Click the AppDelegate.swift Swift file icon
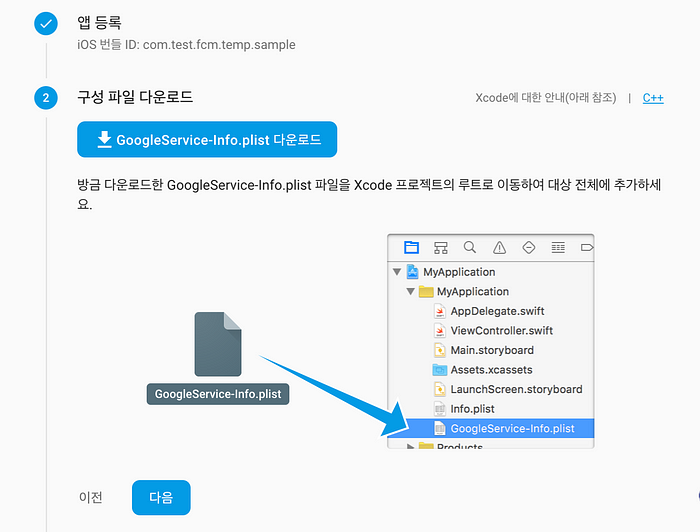This screenshot has width=700, height=532. pyautogui.click(x=440, y=311)
